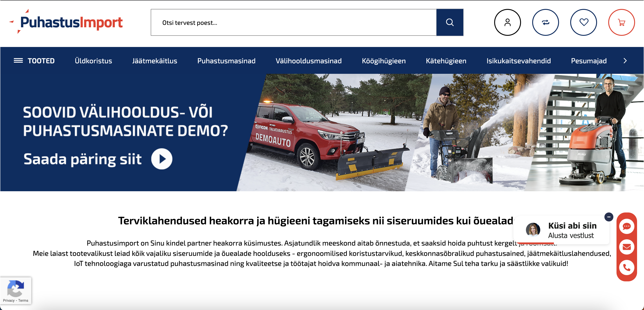Click the reCAPTCHA badge logo
This screenshot has height=310, width=644.
pos(15,288)
